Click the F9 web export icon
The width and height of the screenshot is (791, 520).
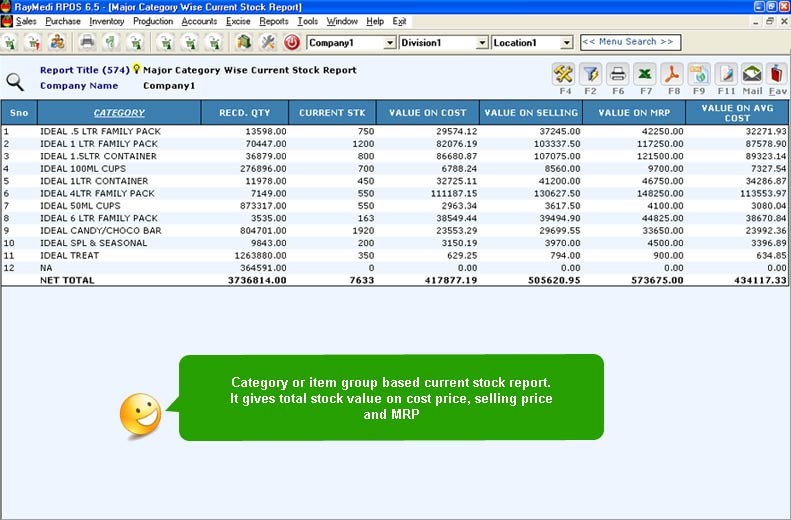pyautogui.click(x=699, y=75)
